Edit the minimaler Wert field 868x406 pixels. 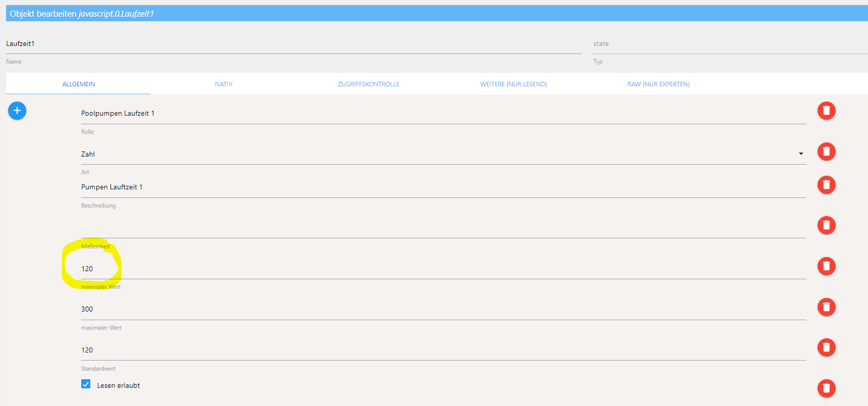pos(444,269)
